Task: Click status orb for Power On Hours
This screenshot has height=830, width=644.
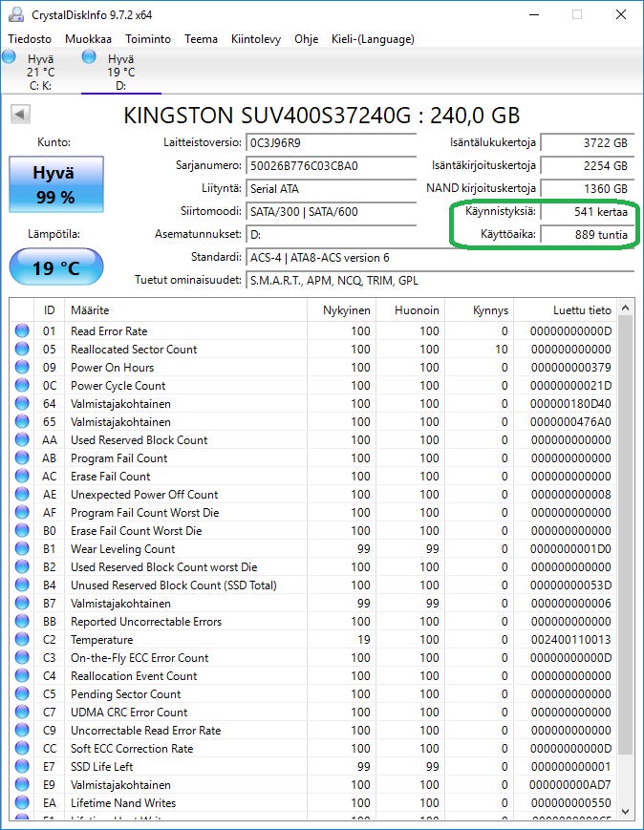Action: point(22,367)
